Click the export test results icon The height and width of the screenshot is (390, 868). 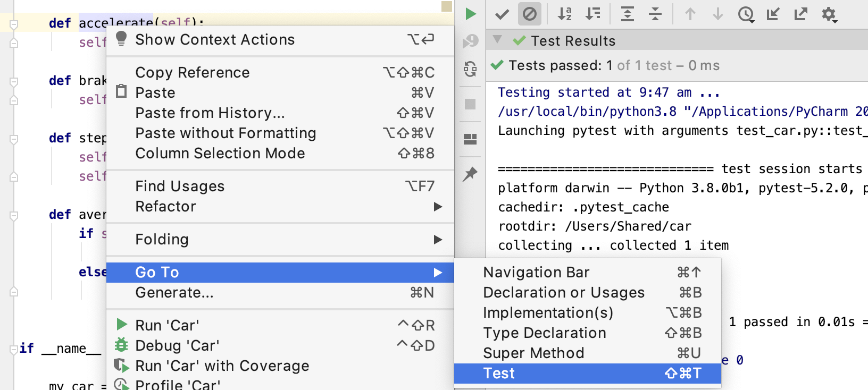pos(800,14)
